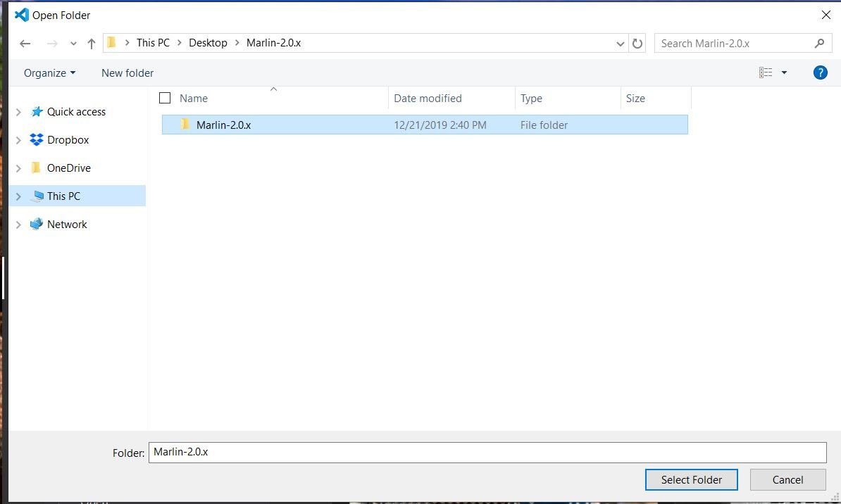Go up one folder level
Image resolution: width=841 pixels, height=504 pixels.
coord(91,44)
